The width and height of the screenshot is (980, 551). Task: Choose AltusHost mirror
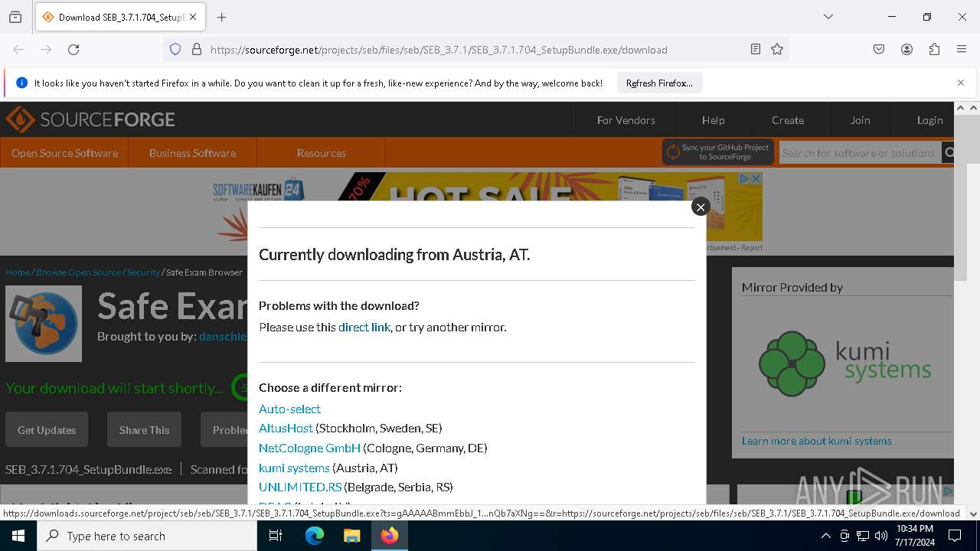(286, 428)
